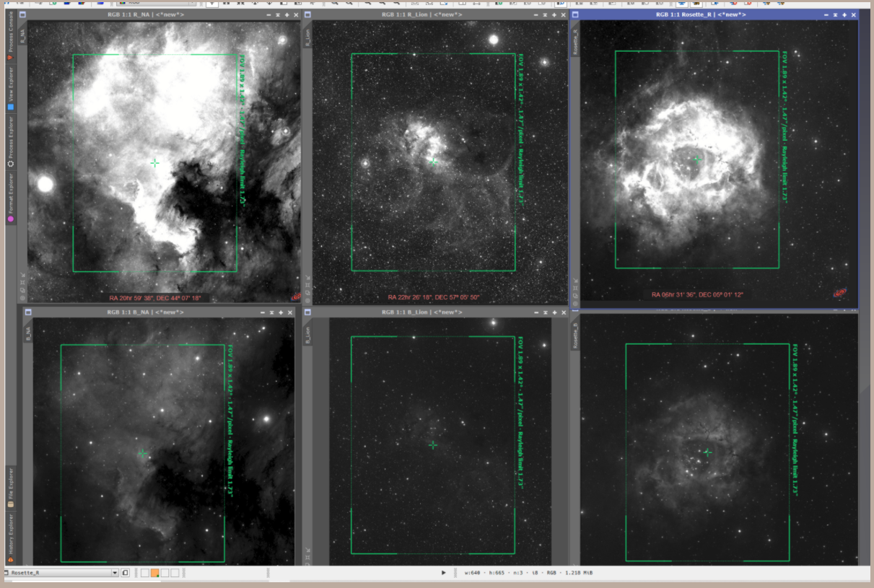Click the orange workspace swatch in the bottom bar
This screenshot has width=874, height=588.
[154, 571]
